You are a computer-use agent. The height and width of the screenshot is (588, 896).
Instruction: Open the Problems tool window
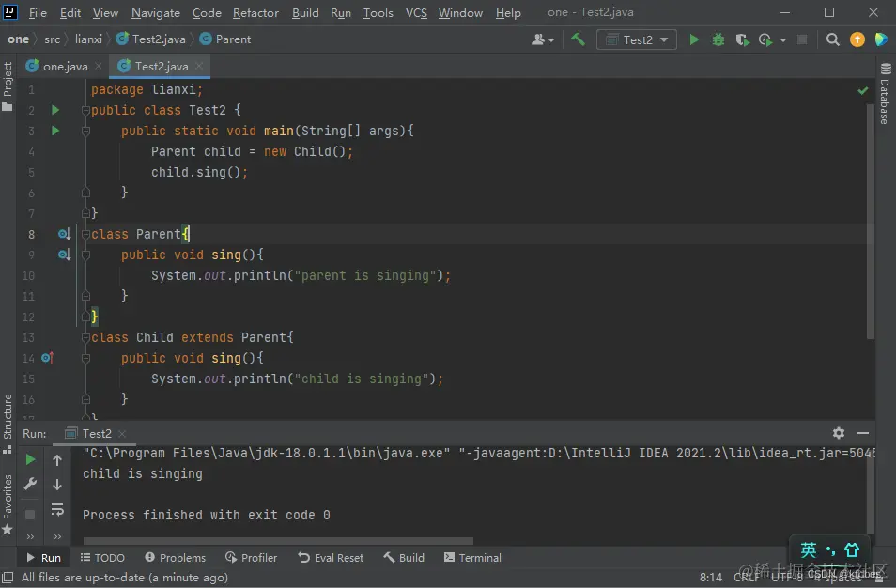(175, 558)
